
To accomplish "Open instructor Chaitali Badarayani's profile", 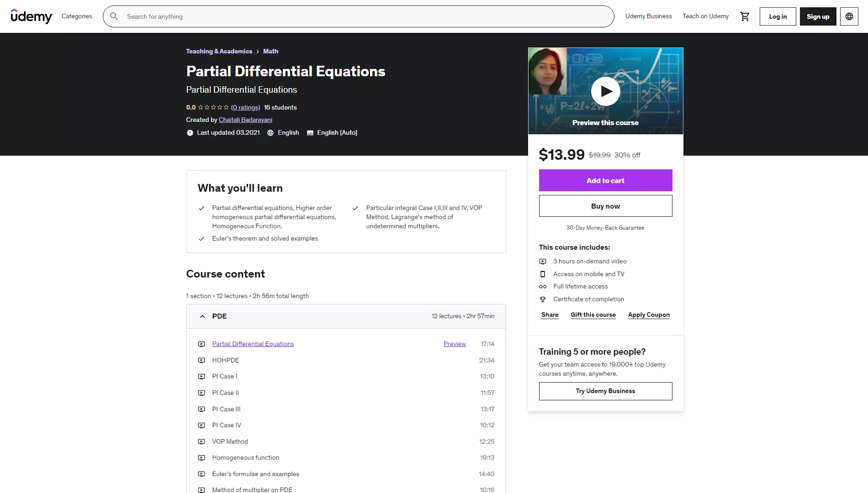I will point(245,120).
